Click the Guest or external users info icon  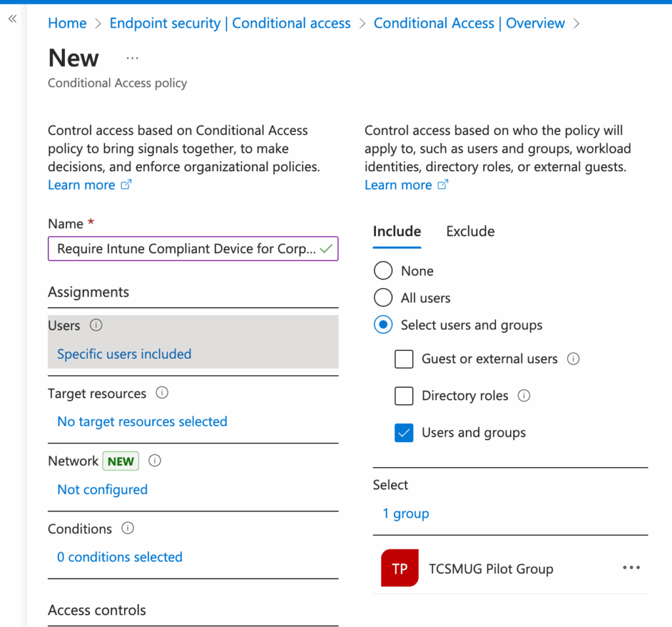coord(574,359)
